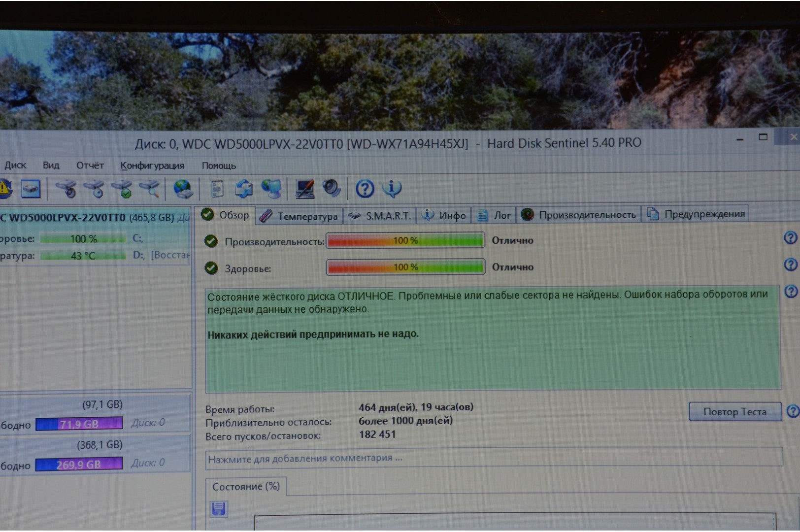Click the globe with disk toolbar icon
Image resolution: width=800 pixels, height=532 pixels.
[183, 189]
